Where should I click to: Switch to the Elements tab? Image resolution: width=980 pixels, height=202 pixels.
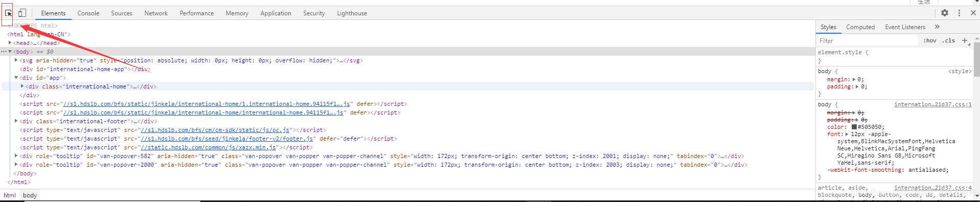tap(53, 13)
